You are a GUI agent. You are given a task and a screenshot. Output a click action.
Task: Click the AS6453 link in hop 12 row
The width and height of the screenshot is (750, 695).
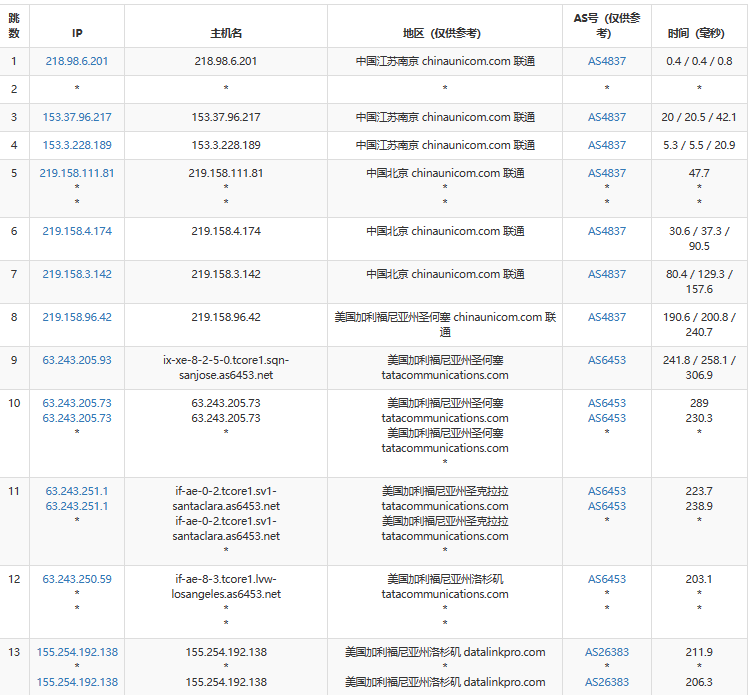coord(607,579)
